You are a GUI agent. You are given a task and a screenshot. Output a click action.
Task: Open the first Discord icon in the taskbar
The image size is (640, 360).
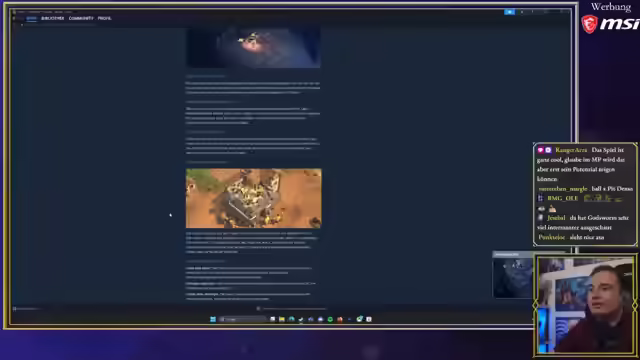click(x=311, y=319)
